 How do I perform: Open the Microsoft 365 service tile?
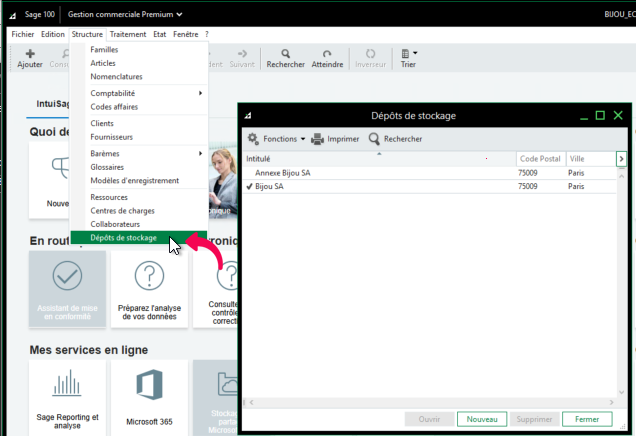[x=149, y=397]
